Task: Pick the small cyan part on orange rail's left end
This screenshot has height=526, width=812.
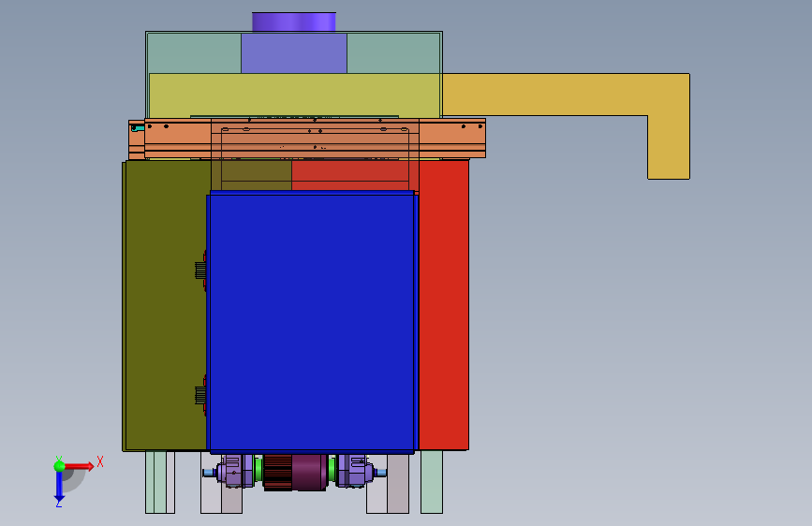Action: pyautogui.click(x=138, y=128)
